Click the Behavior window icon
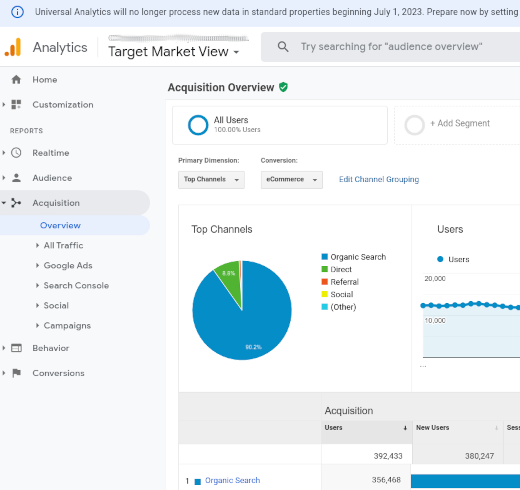 click(16, 348)
